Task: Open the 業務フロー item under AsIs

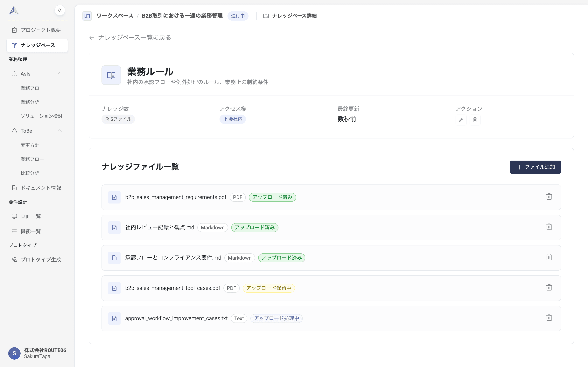Action: coord(32,88)
